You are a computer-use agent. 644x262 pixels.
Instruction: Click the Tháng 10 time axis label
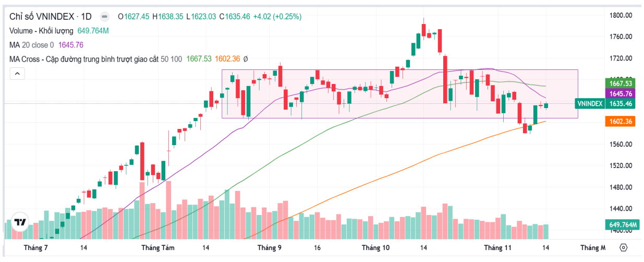(375, 248)
